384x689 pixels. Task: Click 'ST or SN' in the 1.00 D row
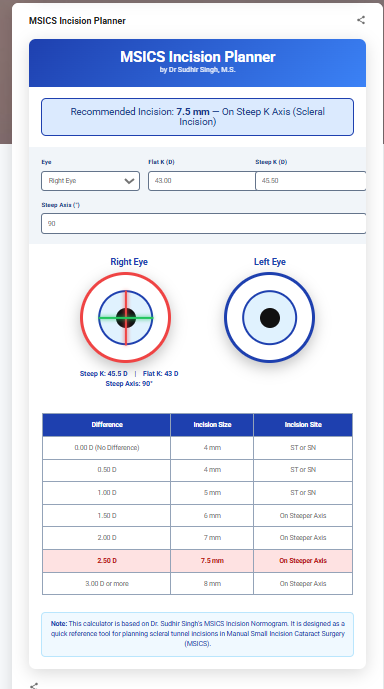click(303, 493)
